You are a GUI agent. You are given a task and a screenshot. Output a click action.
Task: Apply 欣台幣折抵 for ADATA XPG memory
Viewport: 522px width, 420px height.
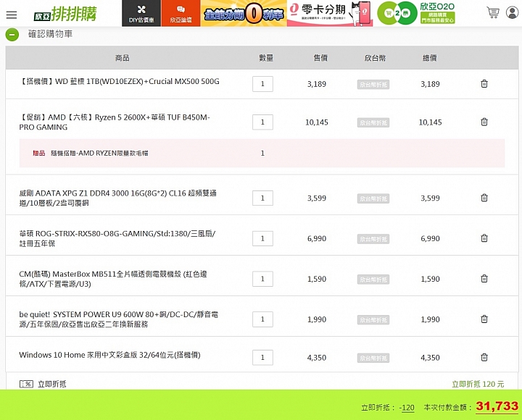(373, 198)
